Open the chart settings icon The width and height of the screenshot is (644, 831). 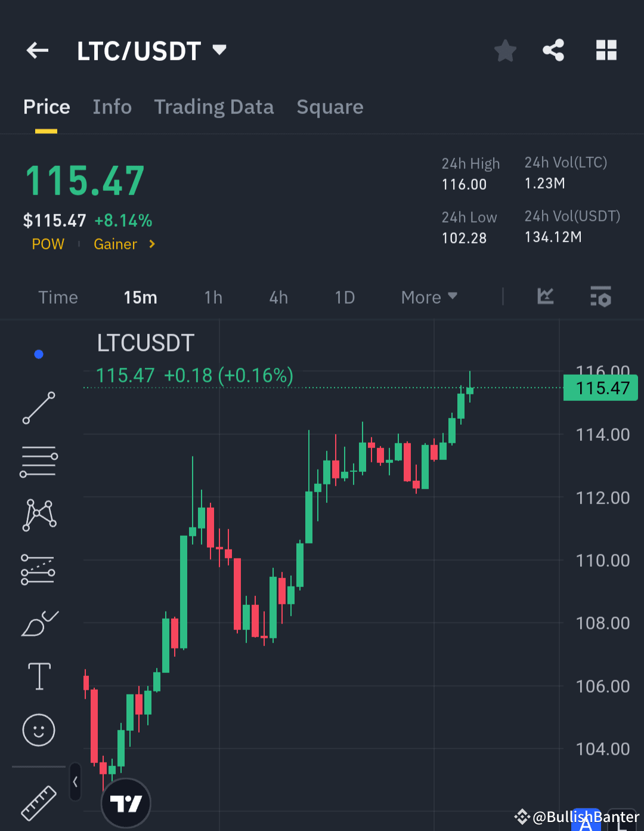click(600, 296)
